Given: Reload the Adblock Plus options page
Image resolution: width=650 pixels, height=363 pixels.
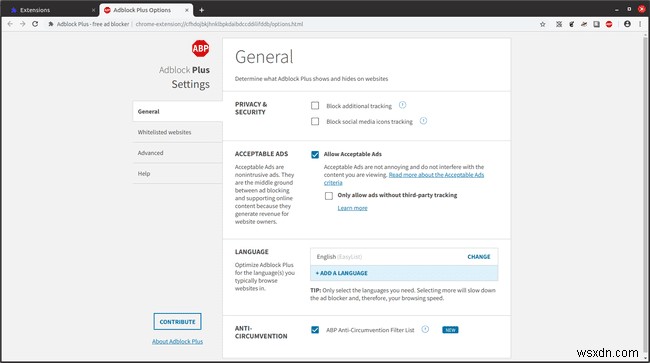Looking at the screenshot, I should coord(35,24).
